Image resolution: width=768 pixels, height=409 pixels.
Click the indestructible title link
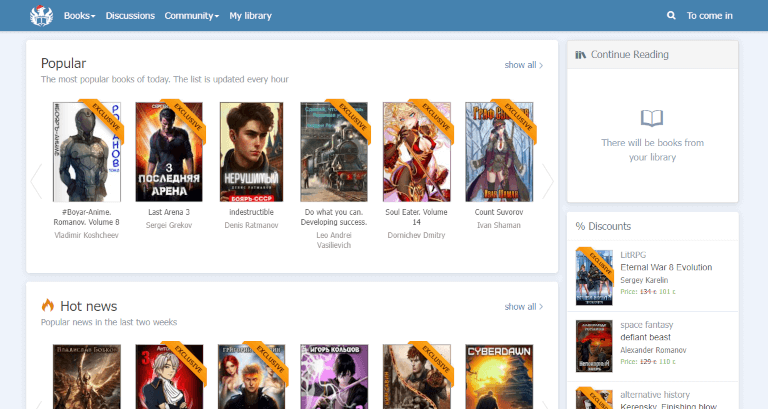(251, 212)
